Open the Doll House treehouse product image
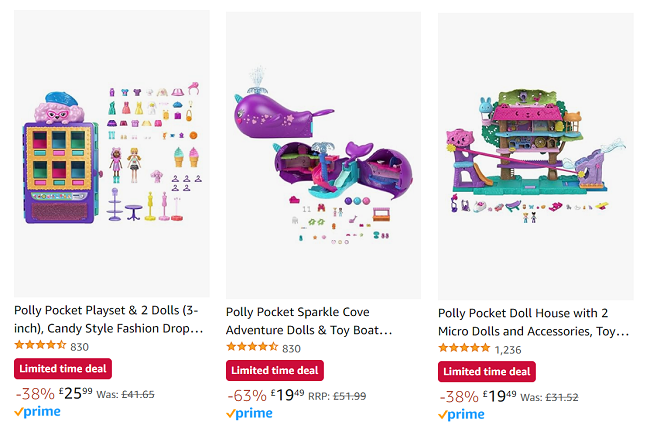 click(536, 156)
